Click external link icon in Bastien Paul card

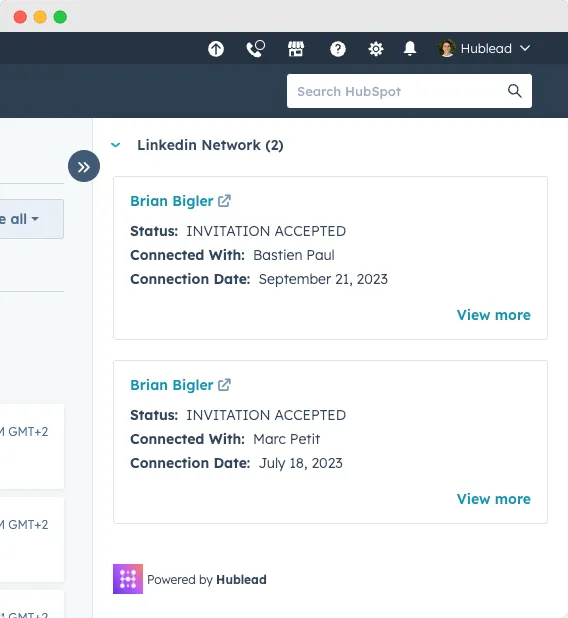224,201
